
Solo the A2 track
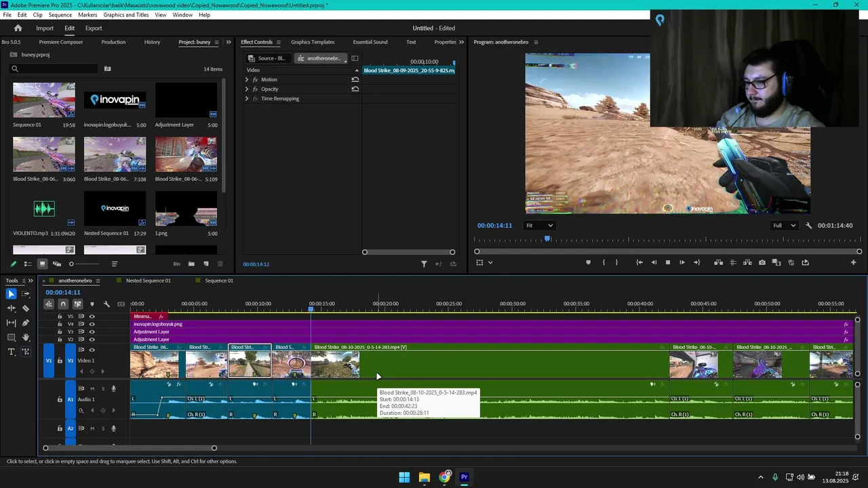click(103, 428)
